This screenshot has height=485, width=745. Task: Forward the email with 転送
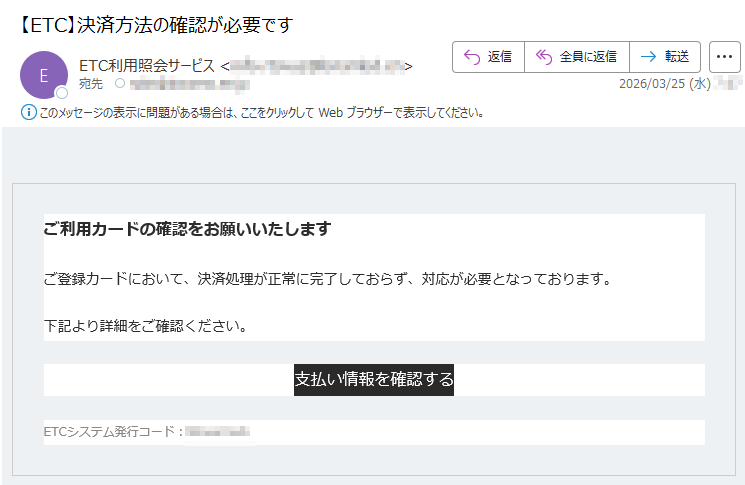click(665, 57)
